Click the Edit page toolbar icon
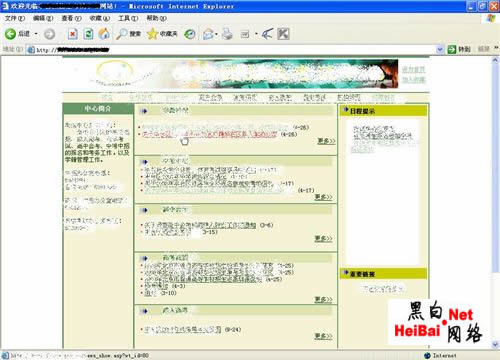 [245, 34]
